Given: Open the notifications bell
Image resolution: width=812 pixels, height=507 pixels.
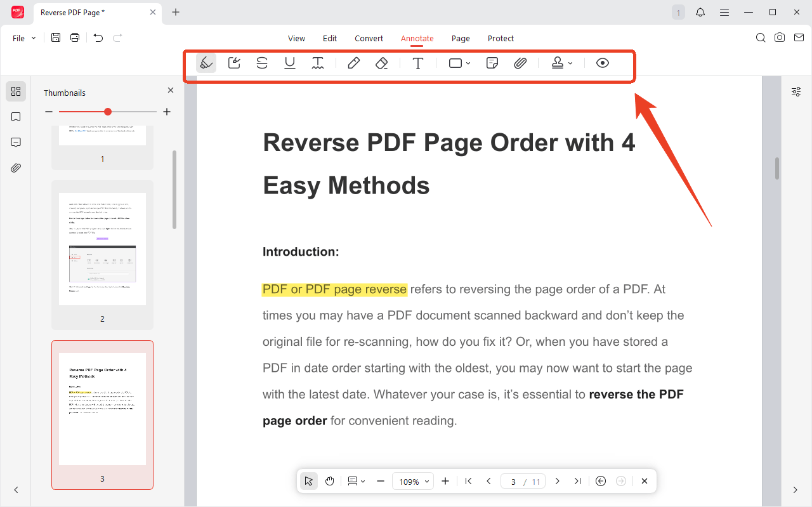Looking at the screenshot, I should 700,12.
